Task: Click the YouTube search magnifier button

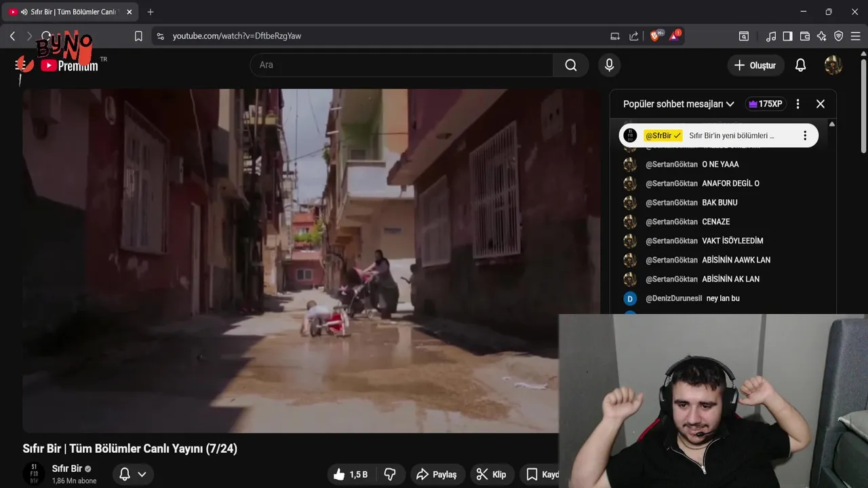Action: click(x=571, y=65)
